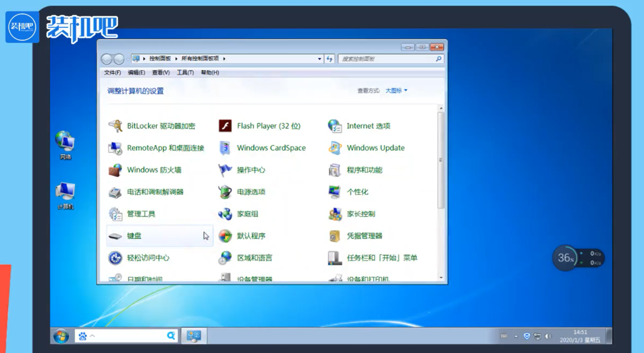The image size is (644, 353).
Task: Open the 工具(T) menu
Action: click(x=185, y=72)
